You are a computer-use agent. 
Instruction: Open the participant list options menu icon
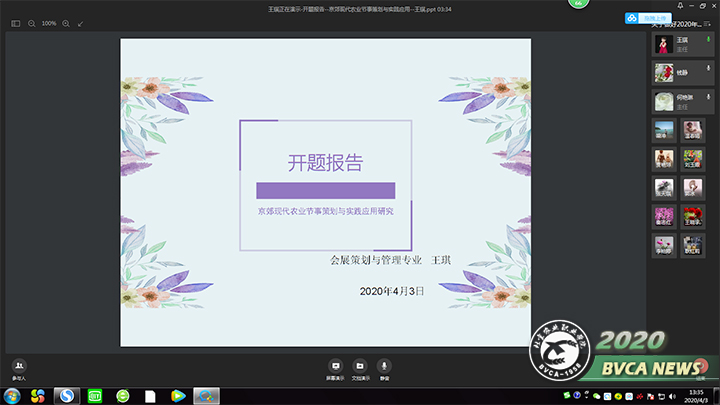point(705,24)
